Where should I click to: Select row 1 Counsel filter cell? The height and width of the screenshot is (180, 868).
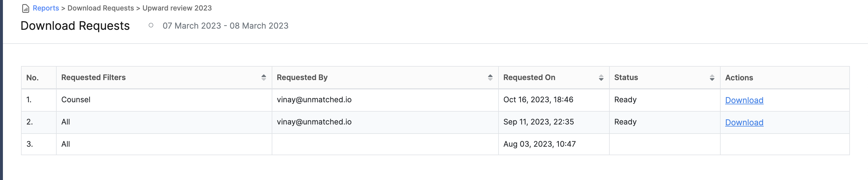164,100
